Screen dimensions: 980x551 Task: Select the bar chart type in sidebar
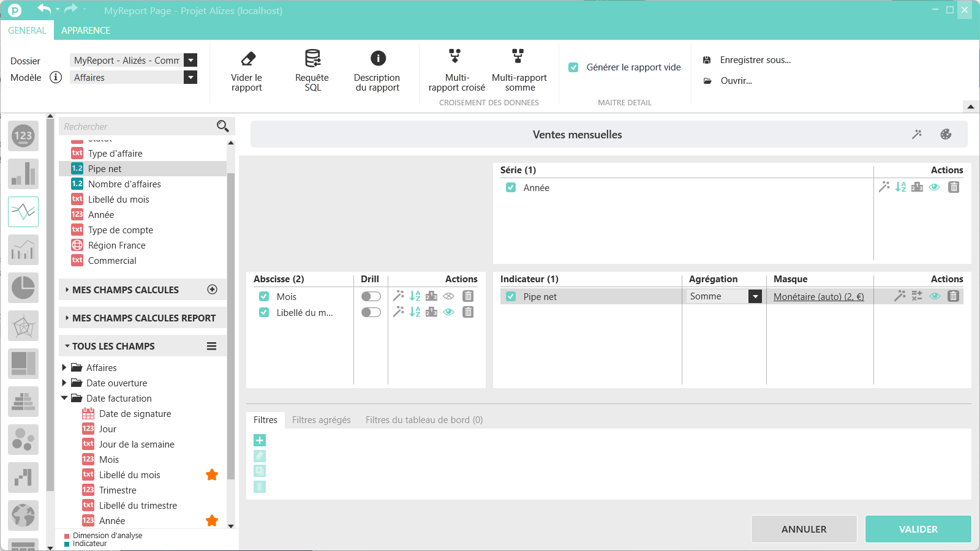pyautogui.click(x=23, y=174)
